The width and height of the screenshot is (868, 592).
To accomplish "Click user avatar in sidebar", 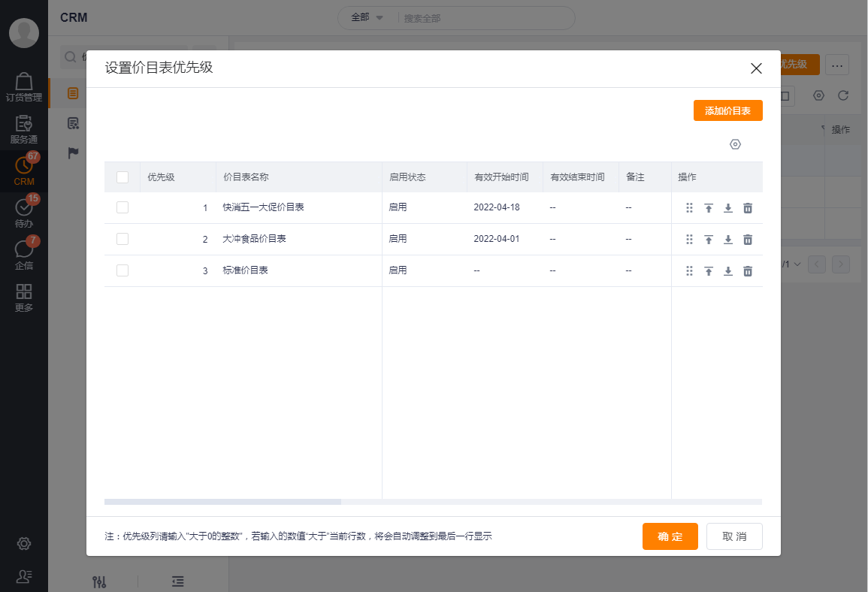I will click(24, 32).
